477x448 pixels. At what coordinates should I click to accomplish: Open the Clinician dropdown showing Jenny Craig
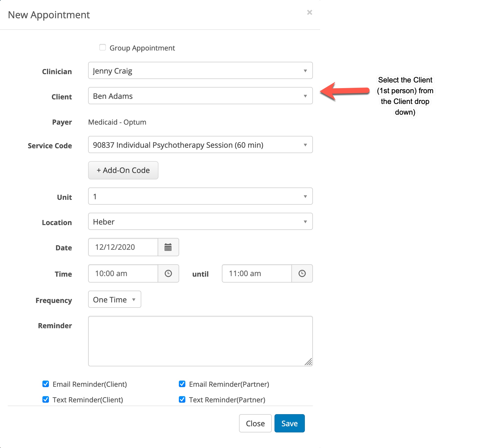200,71
